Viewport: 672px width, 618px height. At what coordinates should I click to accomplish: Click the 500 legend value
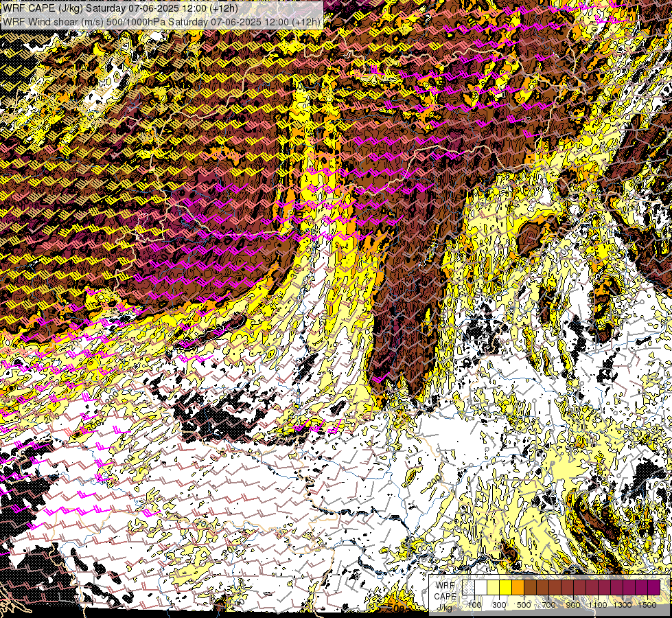click(524, 605)
